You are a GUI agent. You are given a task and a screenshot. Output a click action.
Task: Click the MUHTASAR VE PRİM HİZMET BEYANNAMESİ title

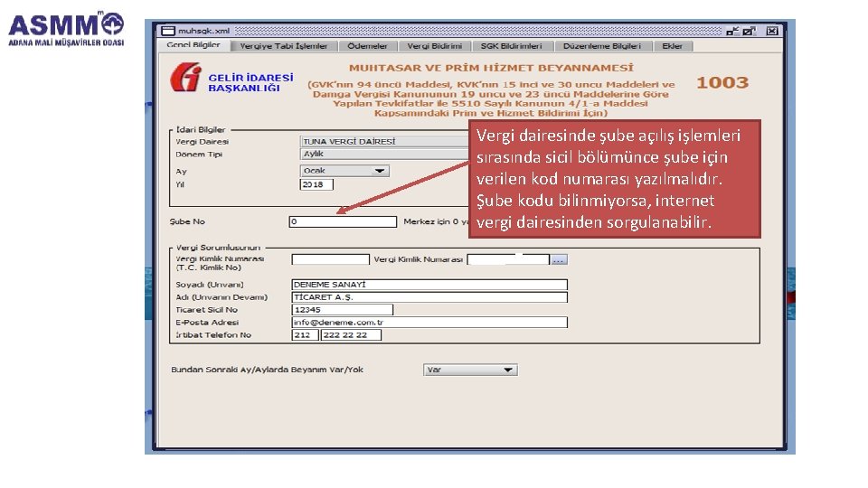491,68
